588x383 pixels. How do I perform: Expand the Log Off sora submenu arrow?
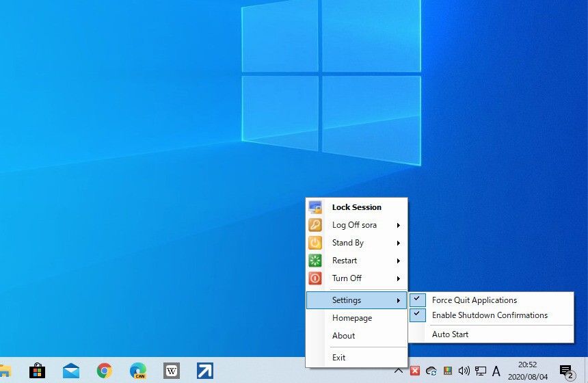(398, 225)
